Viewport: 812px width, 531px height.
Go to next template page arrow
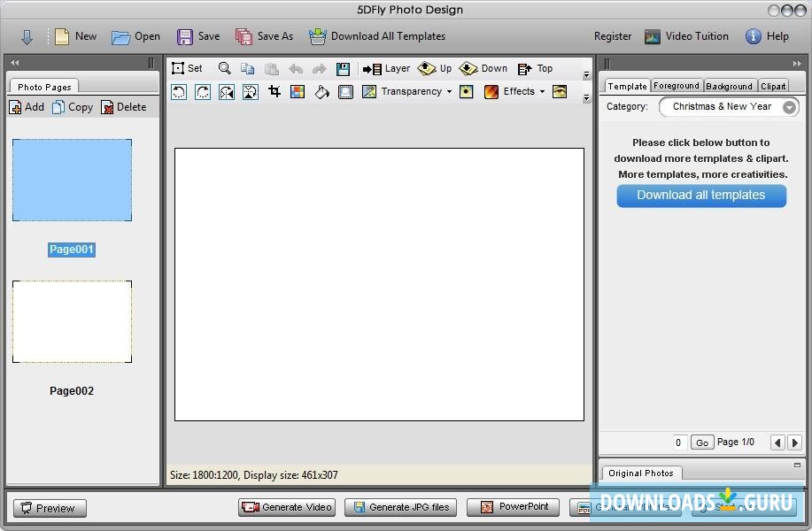point(794,442)
